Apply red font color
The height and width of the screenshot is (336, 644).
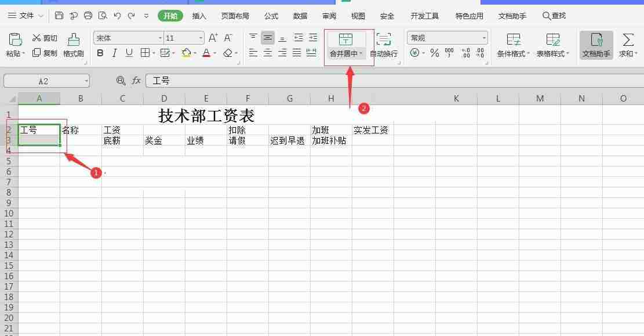pyautogui.click(x=206, y=53)
